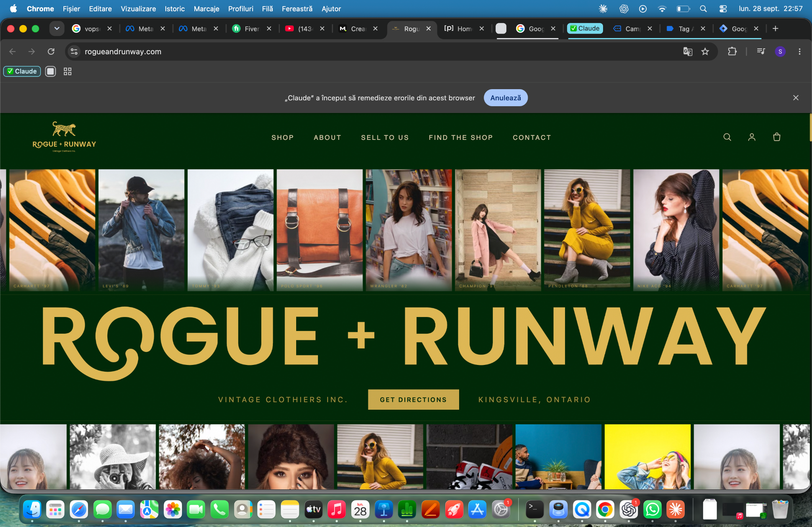Open the WRANGLER '82 photo
This screenshot has height=527, width=812.
[x=409, y=230]
